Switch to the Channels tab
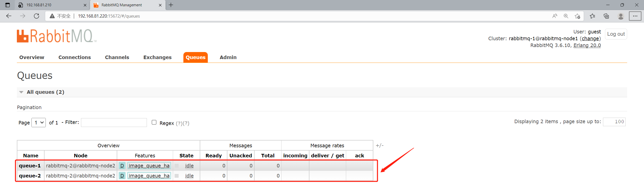 tap(117, 57)
